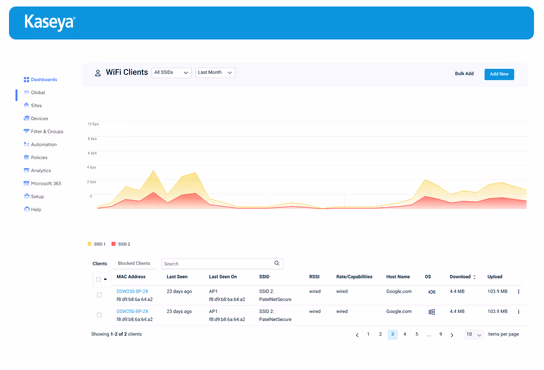544x370 pixels.
Task: Toggle SSID 2 red legend swatch
Action: click(113, 244)
